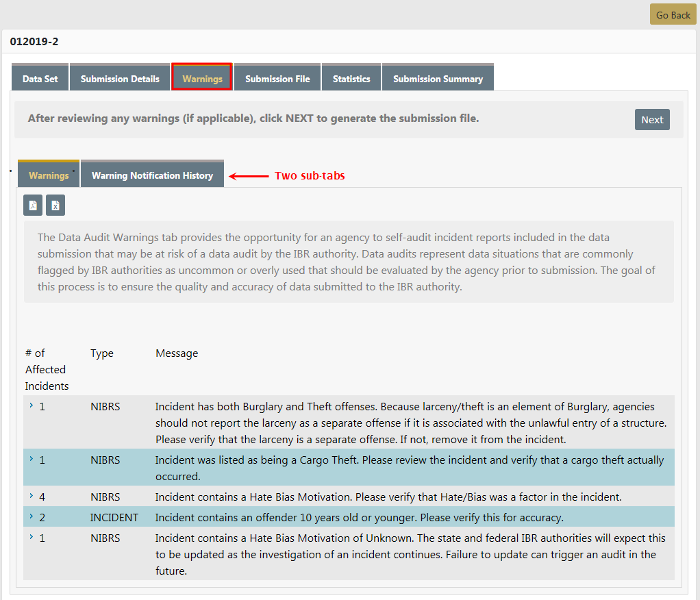Open the Warning Notification History sub-tab

point(152,175)
